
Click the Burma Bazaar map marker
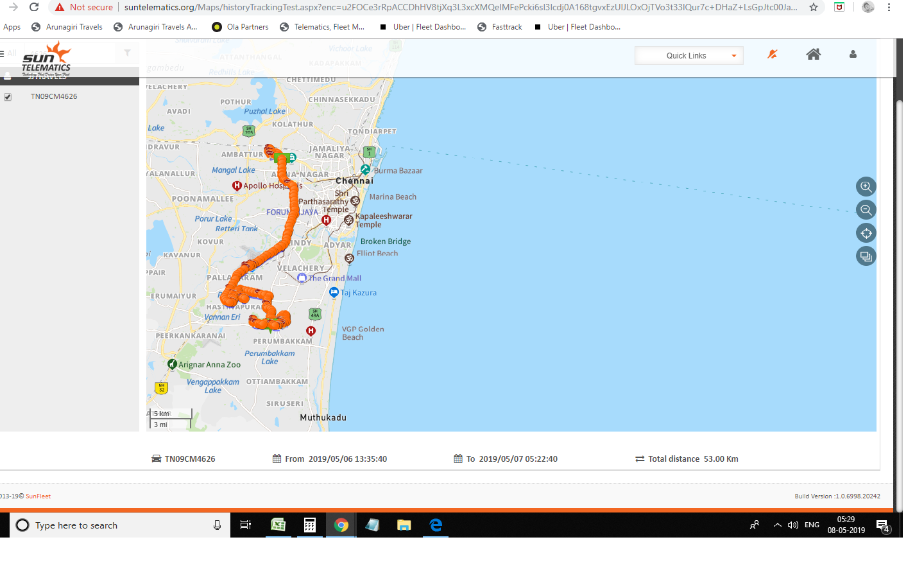click(x=365, y=170)
